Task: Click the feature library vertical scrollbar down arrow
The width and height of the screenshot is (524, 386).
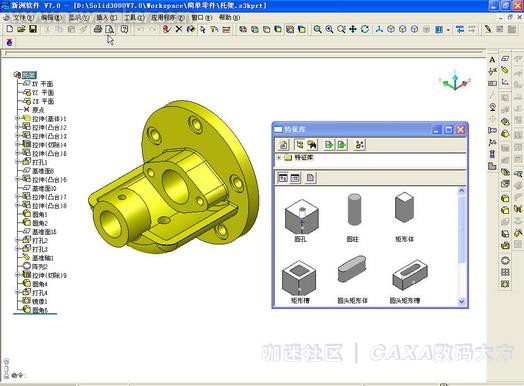Action: pos(462,301)
